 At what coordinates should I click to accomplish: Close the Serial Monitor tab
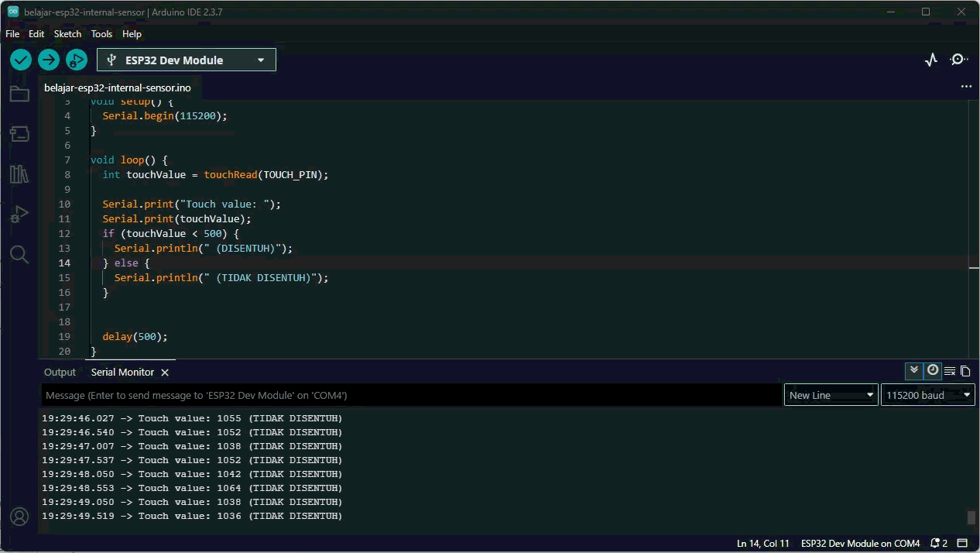[165, 373]
